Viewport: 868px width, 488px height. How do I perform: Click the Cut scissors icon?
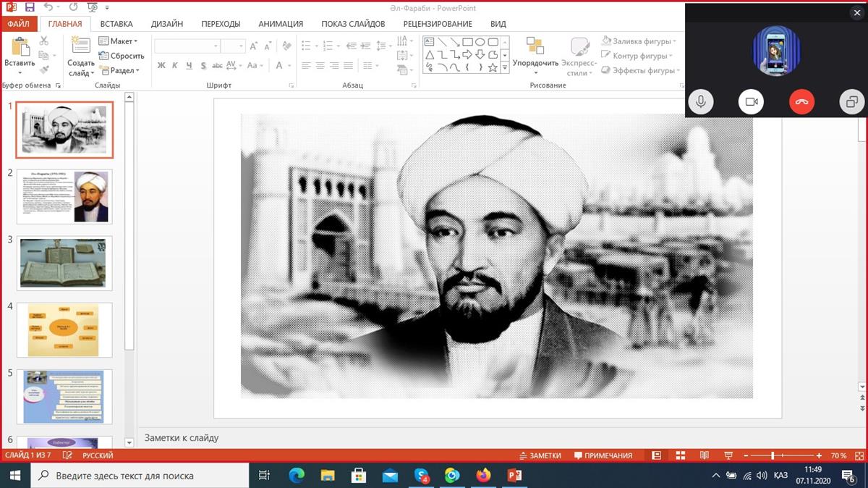click(x=44, y=41)
